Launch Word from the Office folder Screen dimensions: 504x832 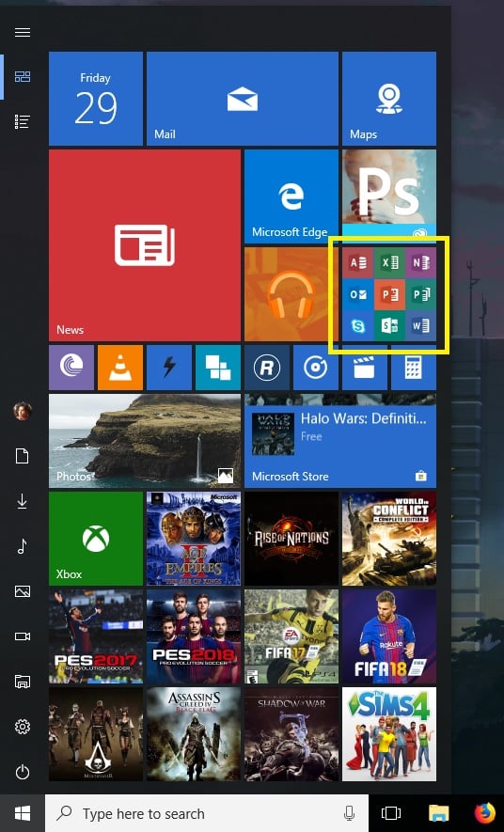click(x=421, y=326)
